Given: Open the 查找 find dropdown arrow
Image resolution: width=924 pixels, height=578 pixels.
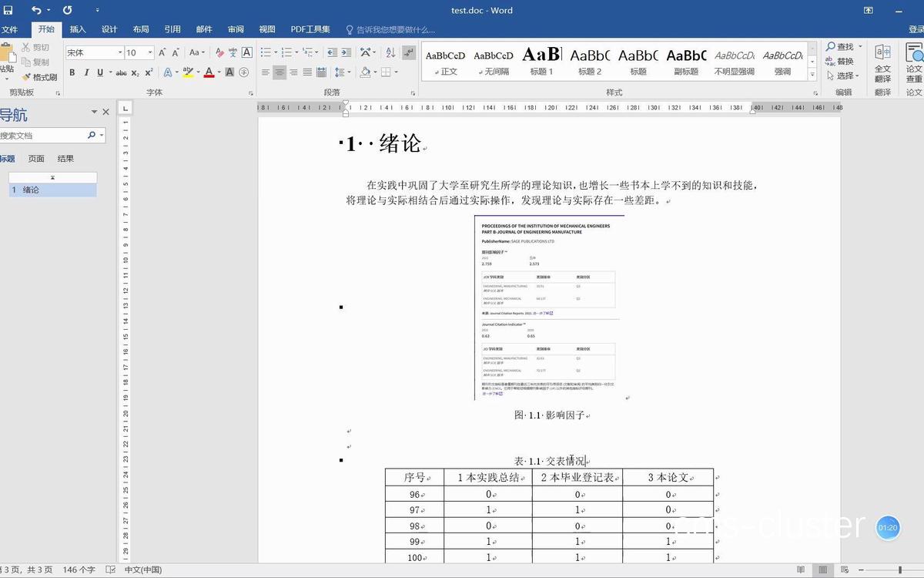Looking at the screenshot, I should (x=859, y=47).
